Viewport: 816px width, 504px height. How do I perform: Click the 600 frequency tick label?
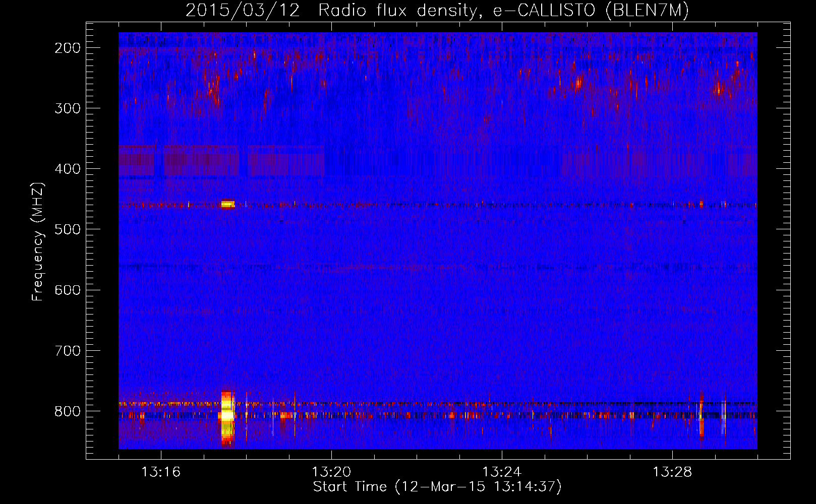coord(68,290)
